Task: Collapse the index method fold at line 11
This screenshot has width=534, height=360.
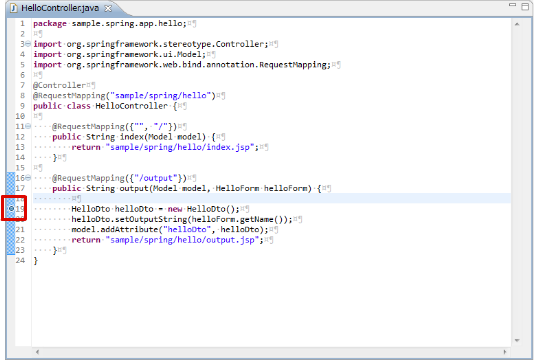Action: (x=28, y=126)
